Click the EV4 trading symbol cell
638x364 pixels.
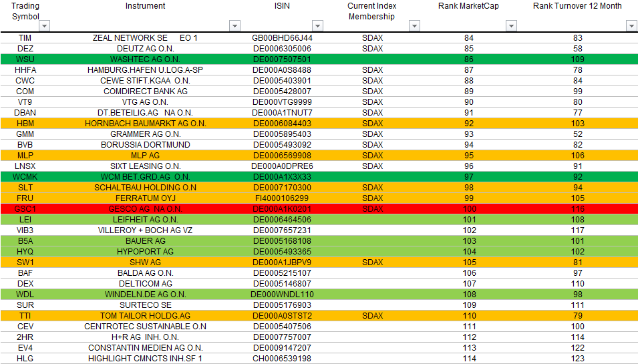coord(25,348)
